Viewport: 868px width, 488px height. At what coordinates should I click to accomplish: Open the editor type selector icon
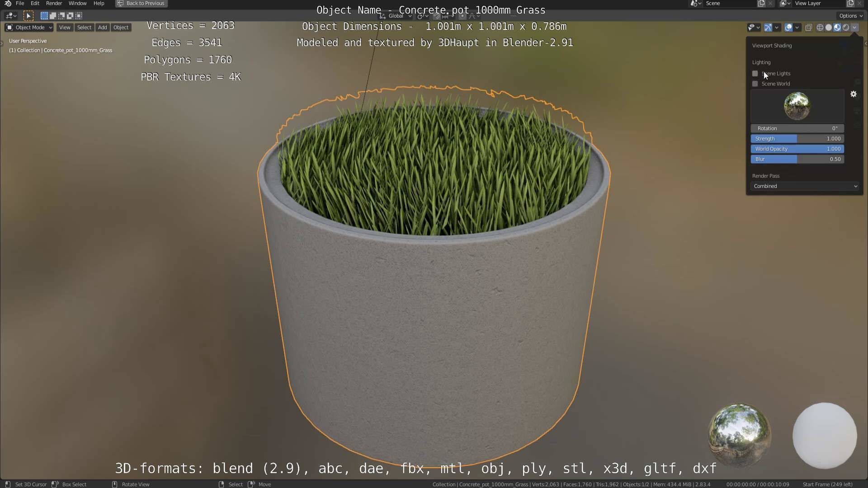point(11,16)
